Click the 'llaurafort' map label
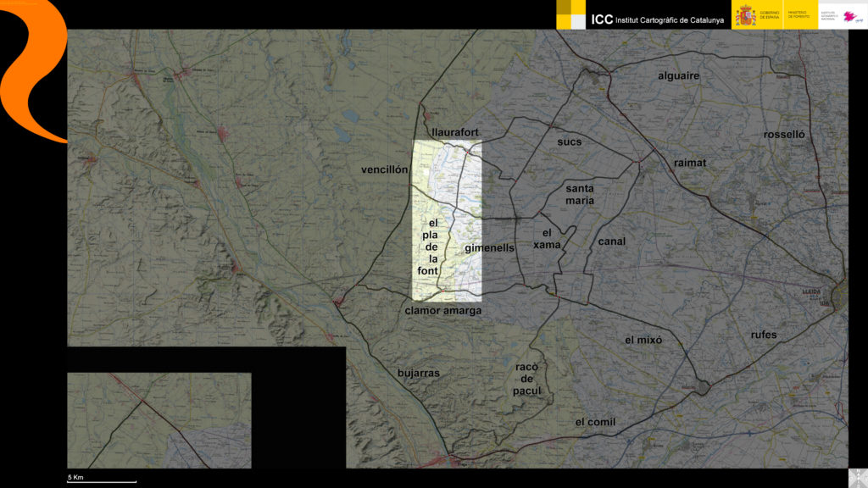 [x=455, y=133]
